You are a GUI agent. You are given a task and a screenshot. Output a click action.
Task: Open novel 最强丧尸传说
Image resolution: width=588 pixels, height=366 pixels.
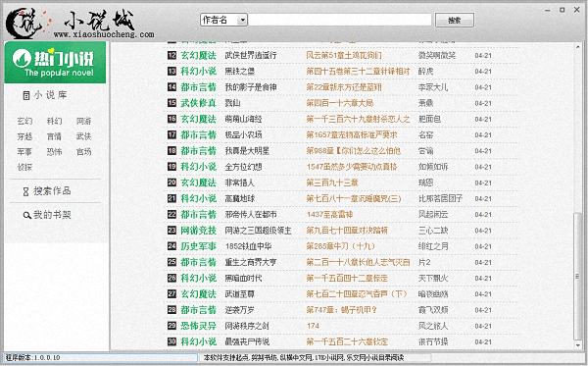[247, 341]
